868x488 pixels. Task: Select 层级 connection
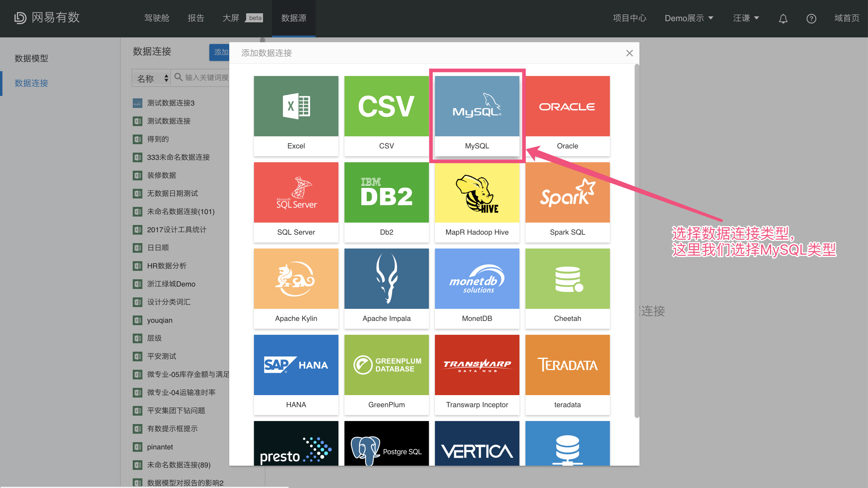pyautogui.click(x=154, y=338)
